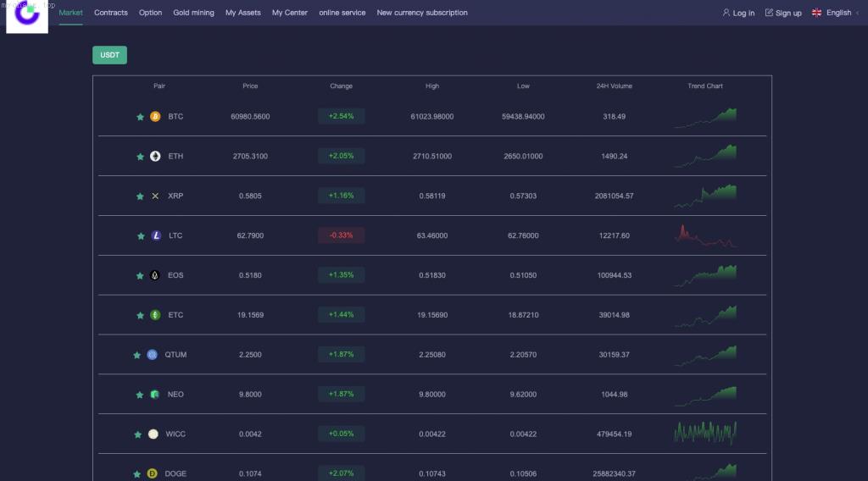This screenshot has width=868, height=481.
Task: Toggle the favorite star for QTUM
Action: tap(136, 356)
